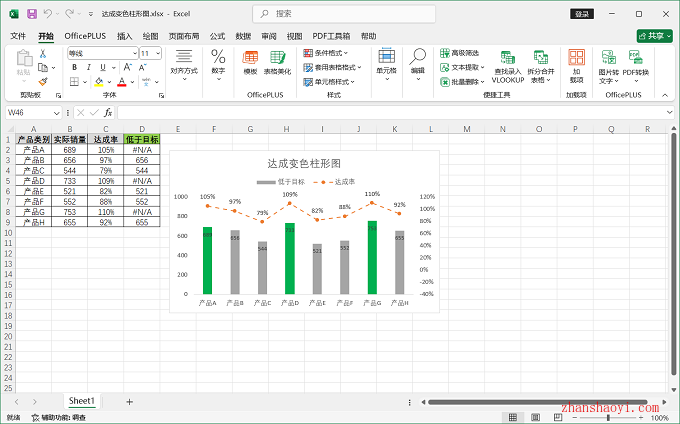Screen dimensions: 680x424
Task: Click Batch Delete (批量删除)
Action: [462, 82]
